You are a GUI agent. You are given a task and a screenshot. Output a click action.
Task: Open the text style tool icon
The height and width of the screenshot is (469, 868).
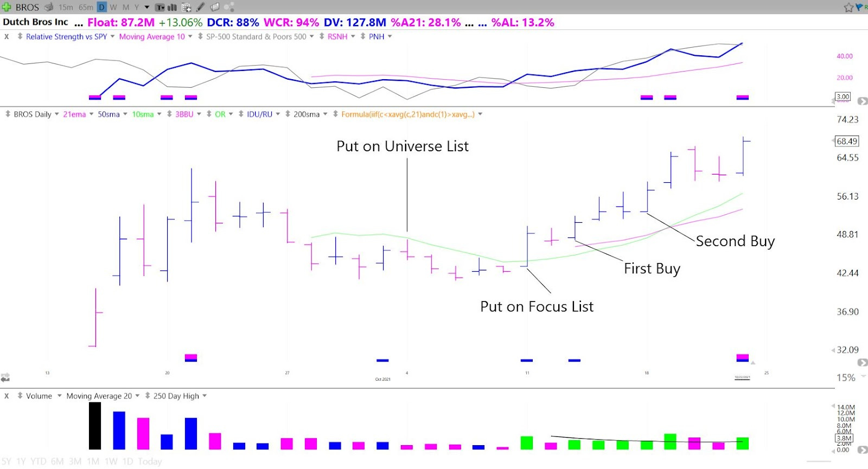coord(159,8)
